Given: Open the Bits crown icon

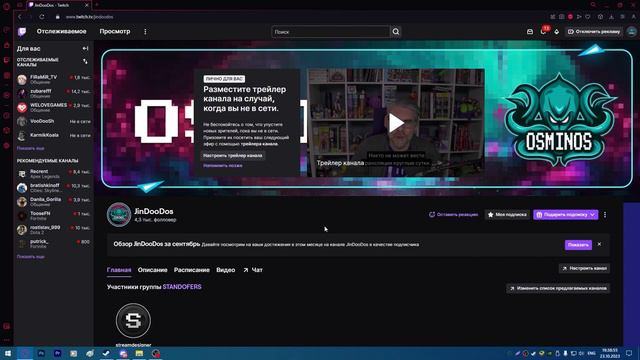Looking at the screenshot, I should (557, 31).
